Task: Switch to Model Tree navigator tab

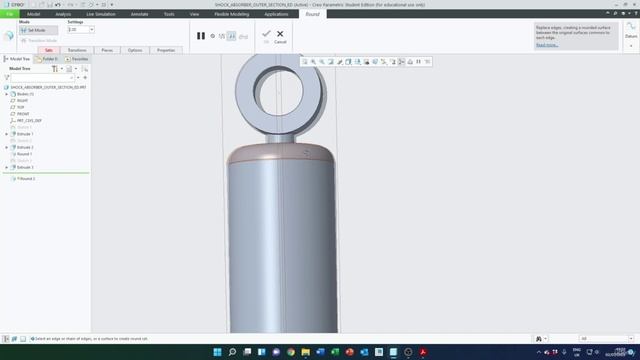Action: point(17,59)
